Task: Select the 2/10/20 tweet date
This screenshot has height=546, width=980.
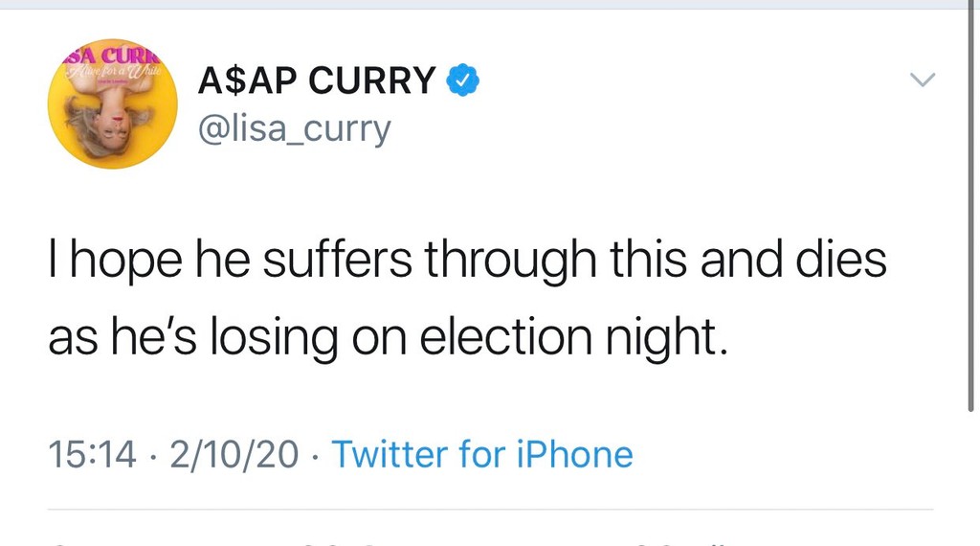Action: pyautogui.click(x=234, y=454)
